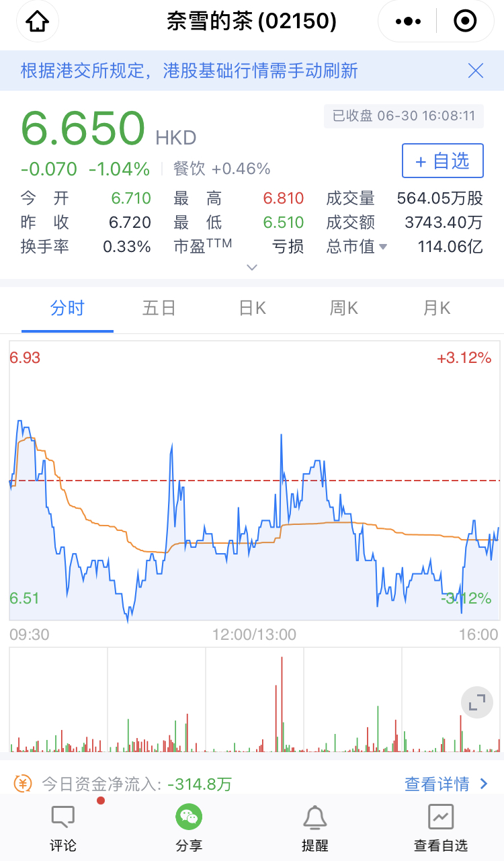Tap the current price 6.650
The width and height of the screenshot is (504, 861).
coord(83,128)
